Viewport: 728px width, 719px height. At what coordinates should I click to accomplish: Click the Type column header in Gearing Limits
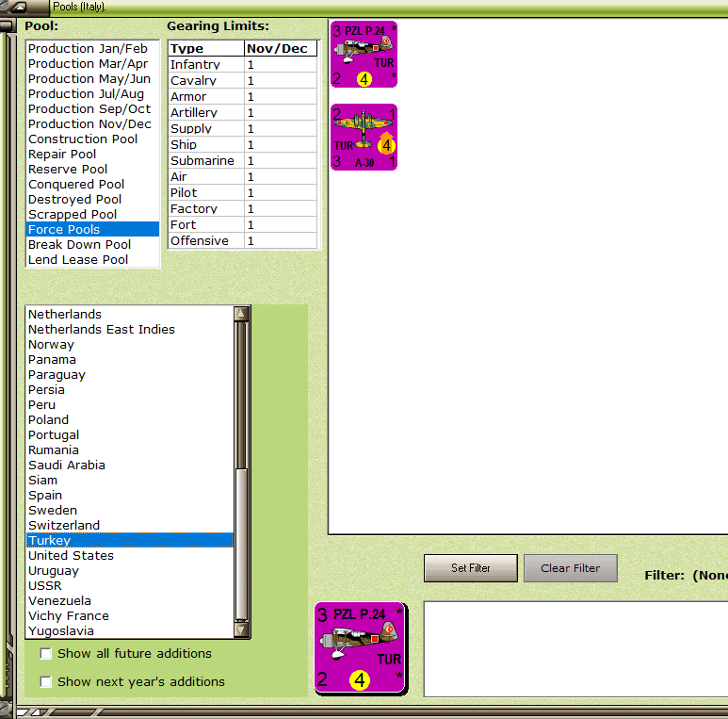coord(206,48)
